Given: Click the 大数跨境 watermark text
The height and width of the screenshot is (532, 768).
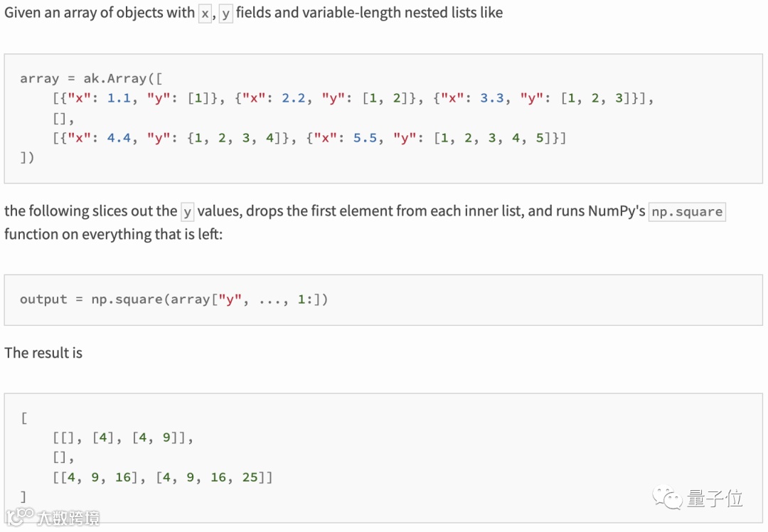Looking at the screenshot, I should click(68, 517).
